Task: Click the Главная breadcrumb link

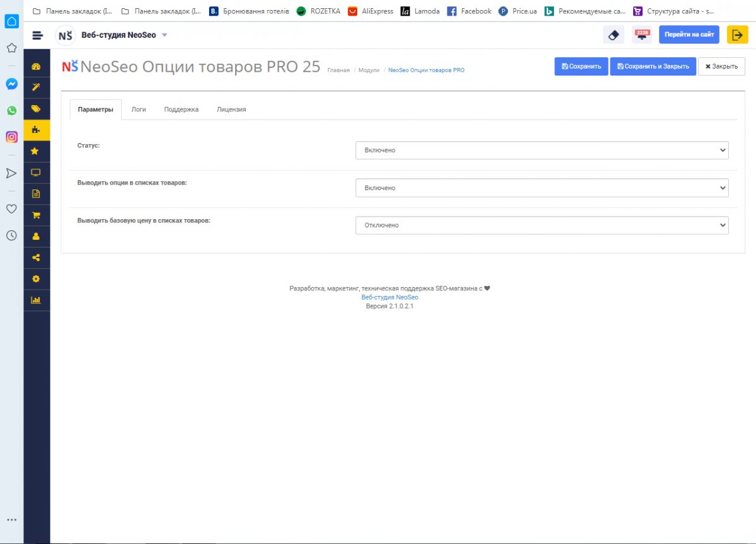Action: [x=338, y=70]
